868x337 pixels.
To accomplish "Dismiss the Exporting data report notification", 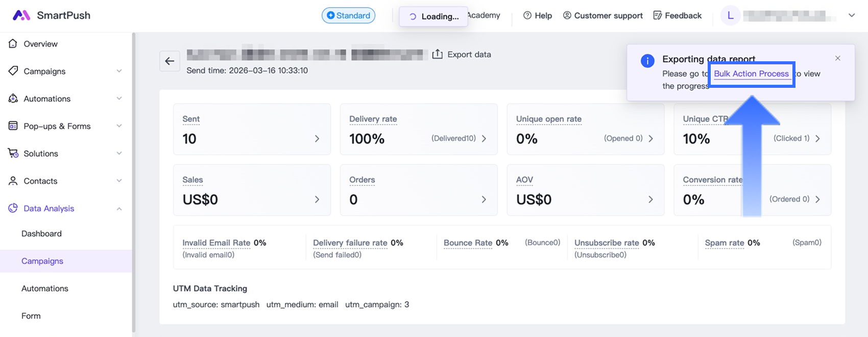I will pyautogui.click(x=837, y=58).
